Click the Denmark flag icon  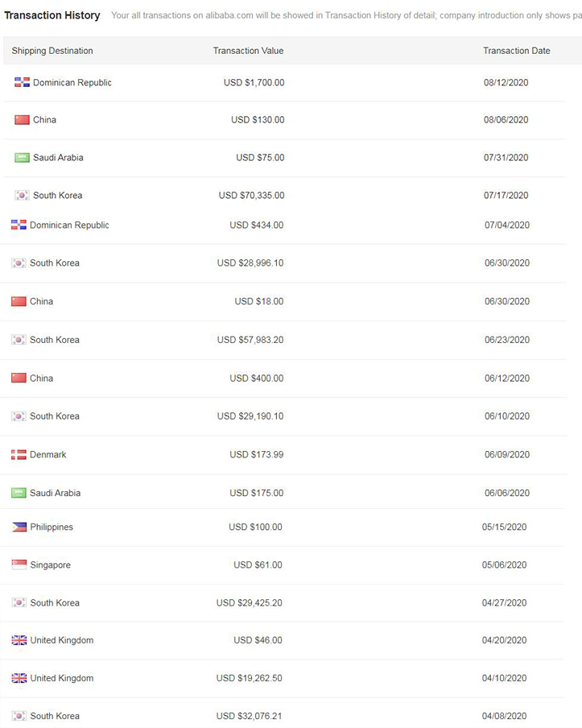[19, 454]
